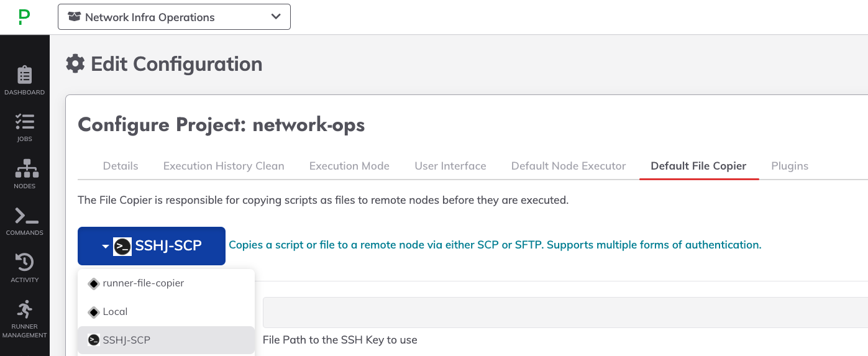Switch to Execution History Clean tab
The height and width of the screenshot is (356, 868).
click(x=224, y=166)
